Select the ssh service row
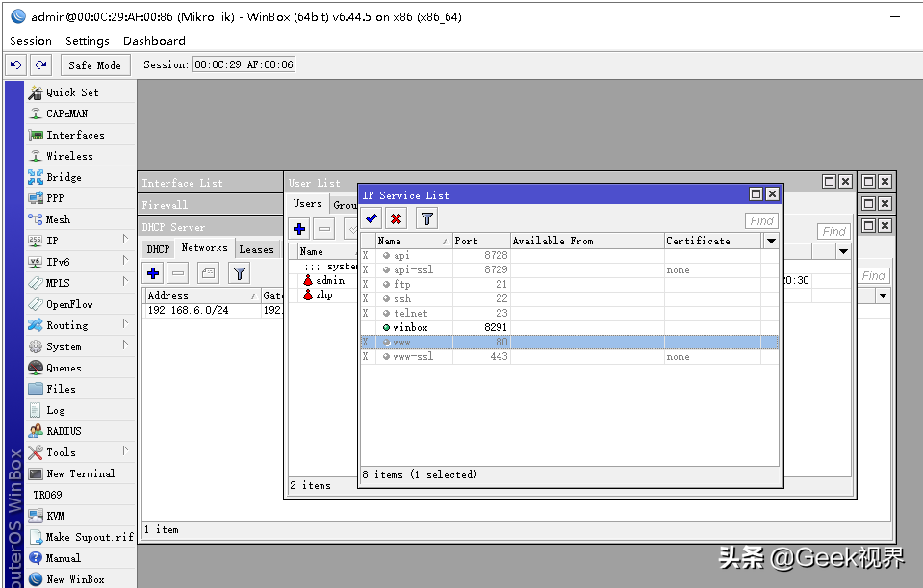Viewport: 923px width, 588px height. 569,299
